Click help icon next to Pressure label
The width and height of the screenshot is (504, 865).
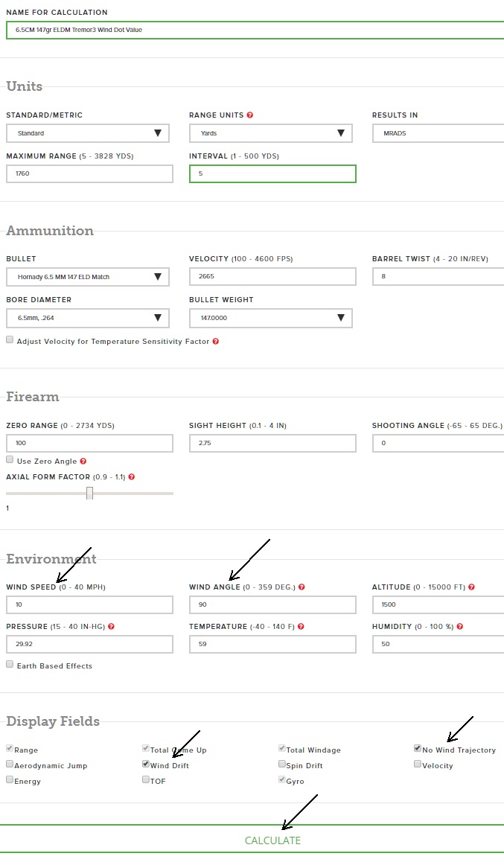(x=111, y=627)
